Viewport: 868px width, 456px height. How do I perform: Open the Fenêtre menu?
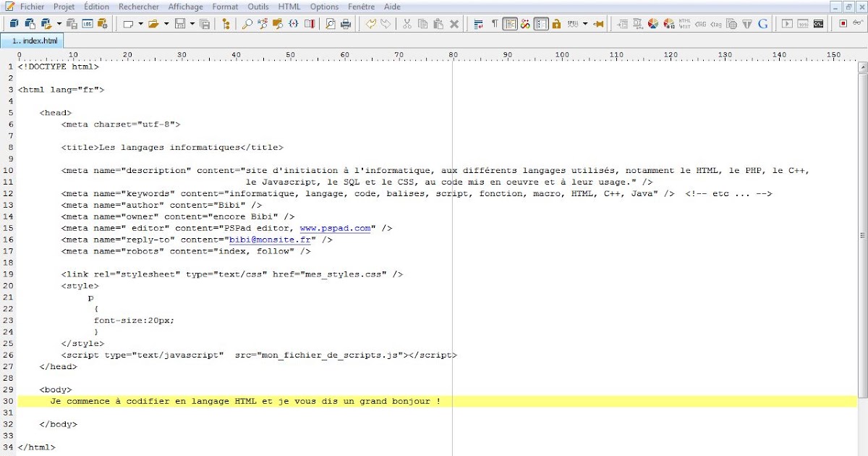(361, 7)
